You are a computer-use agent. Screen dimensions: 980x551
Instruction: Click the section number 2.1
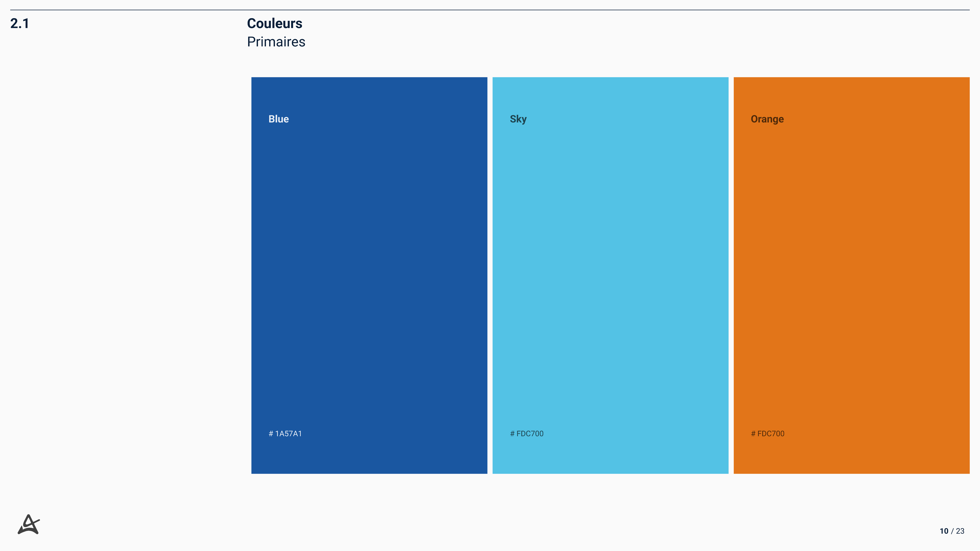20,24
